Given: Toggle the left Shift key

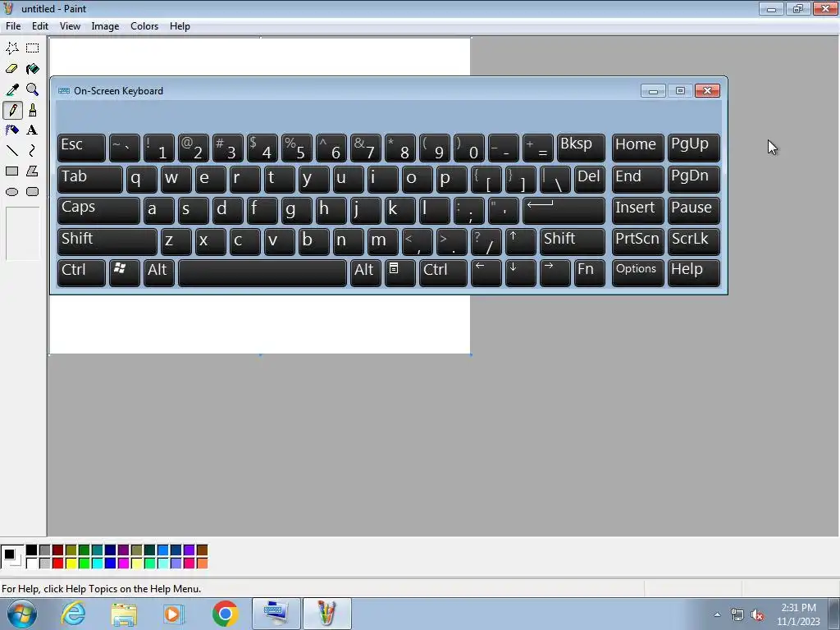Looking at the screenshot, I should [x=107, y=242].
